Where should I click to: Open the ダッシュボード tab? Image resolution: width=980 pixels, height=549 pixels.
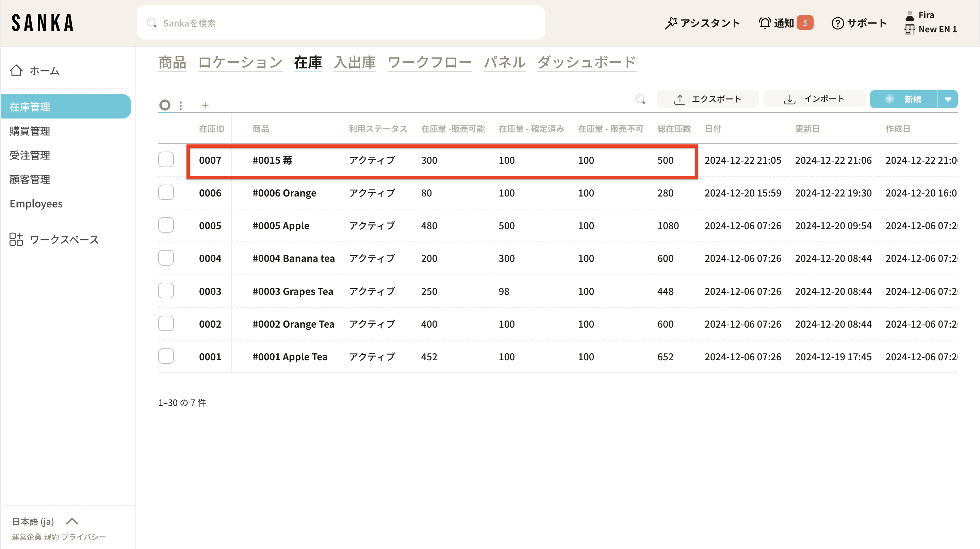pyautogui.click(x=586, y=62)
